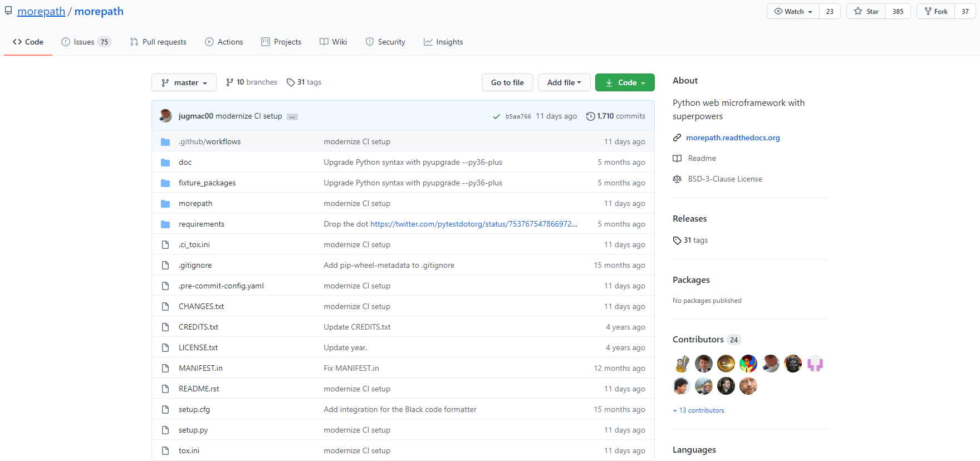Screen dimensions: 980x461
Task: Click the book icon next to Readme
Action: tap(677, 159)
